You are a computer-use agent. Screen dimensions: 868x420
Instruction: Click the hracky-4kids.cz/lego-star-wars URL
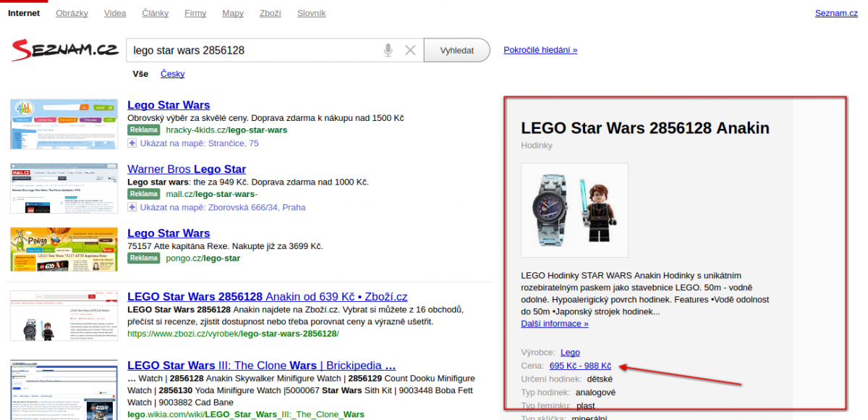point(226,130)
